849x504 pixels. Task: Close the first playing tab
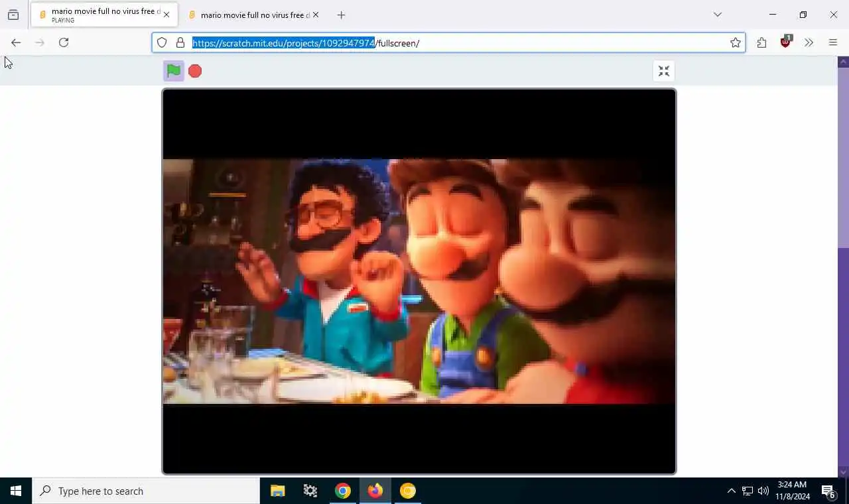166,15
